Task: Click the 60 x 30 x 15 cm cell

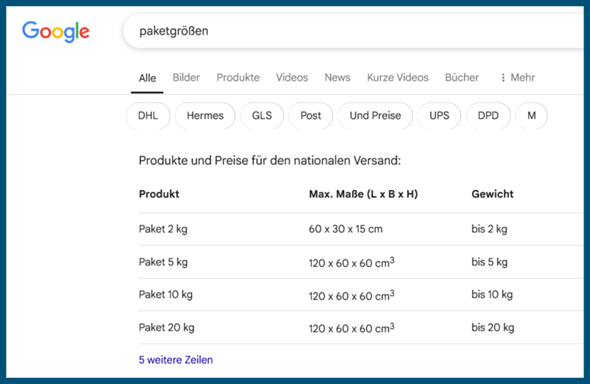Action: tap(345, 229)
